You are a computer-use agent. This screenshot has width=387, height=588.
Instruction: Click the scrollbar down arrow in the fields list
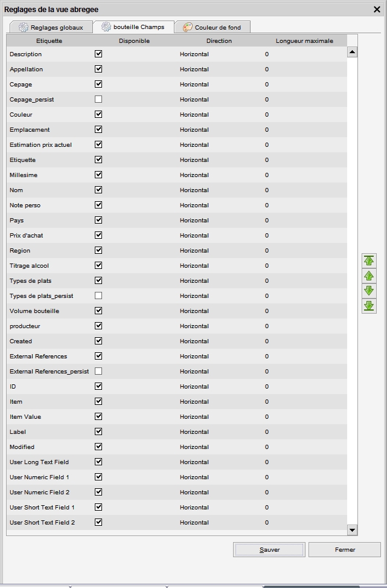point(352,530)
